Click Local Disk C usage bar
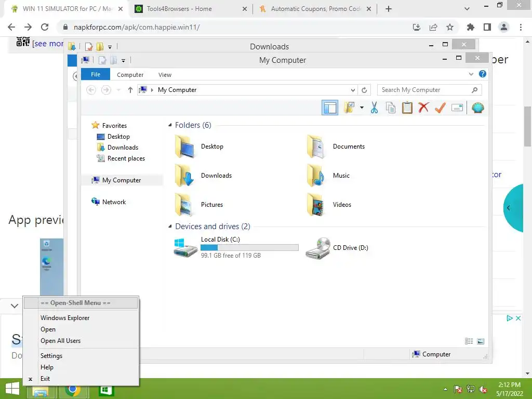The width and height of the screenshot is (532, 399). point(250,248)
